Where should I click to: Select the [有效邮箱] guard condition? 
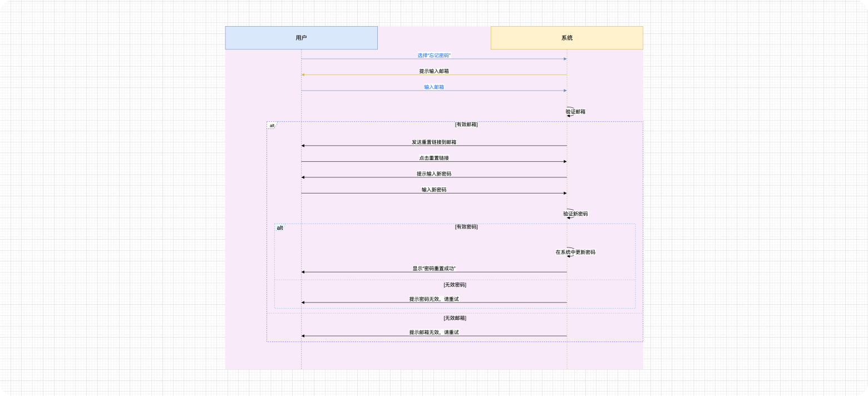click(466, 125)
